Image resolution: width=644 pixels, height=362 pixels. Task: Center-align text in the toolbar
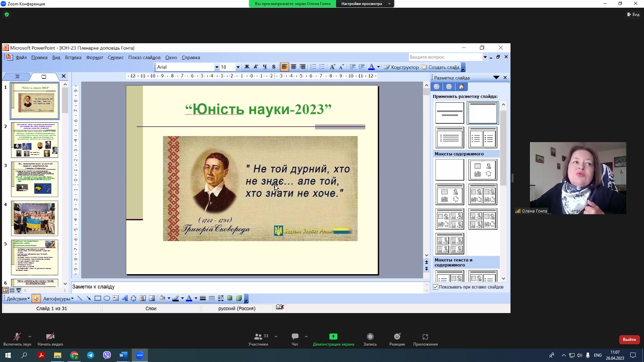pyautogui.click(x=293, y=67)
